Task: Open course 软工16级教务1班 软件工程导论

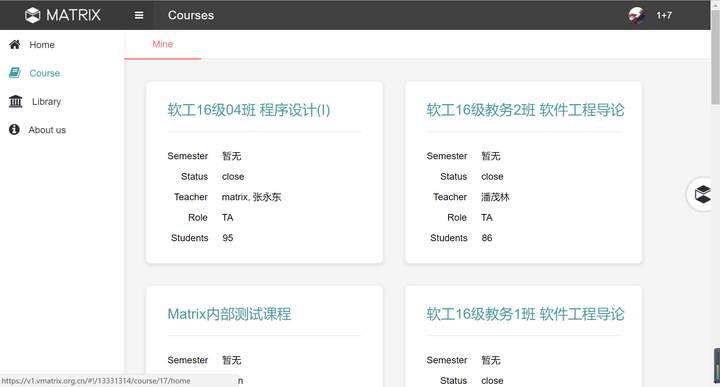Action: (525, 314)
